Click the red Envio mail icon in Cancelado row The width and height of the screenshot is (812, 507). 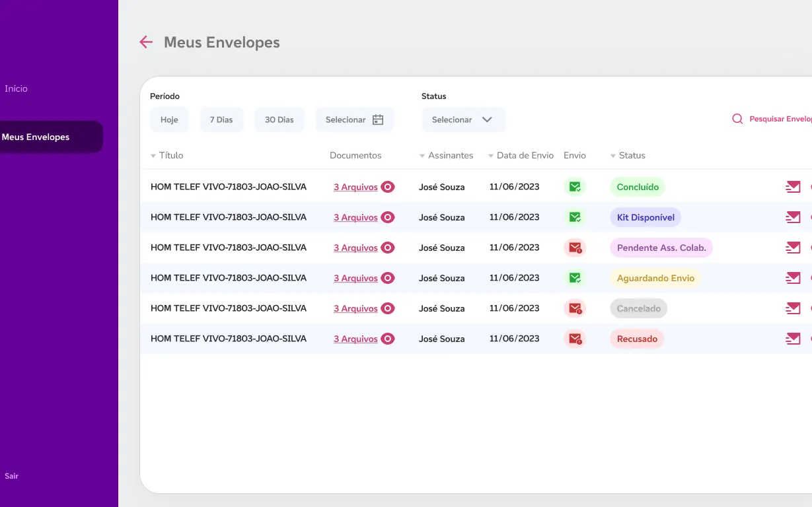coord(575,308)
